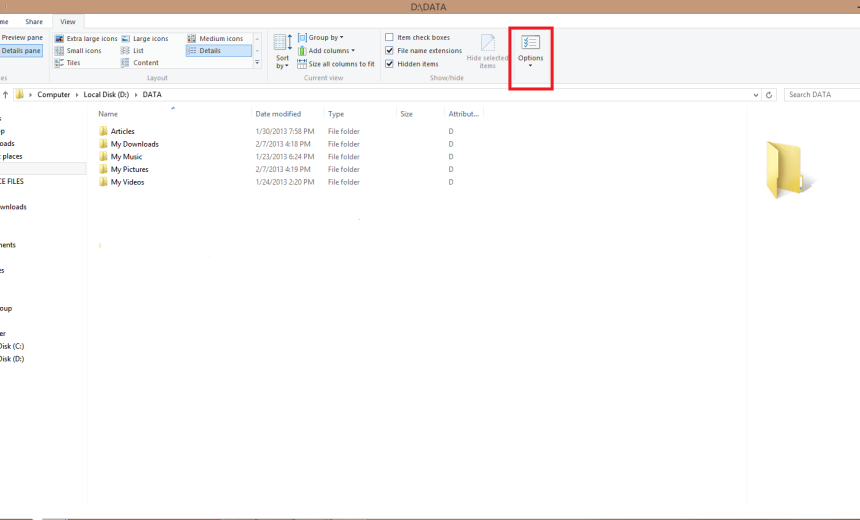Open the View ribbon tab
This screenshot has width=860, height=520.
67,21
